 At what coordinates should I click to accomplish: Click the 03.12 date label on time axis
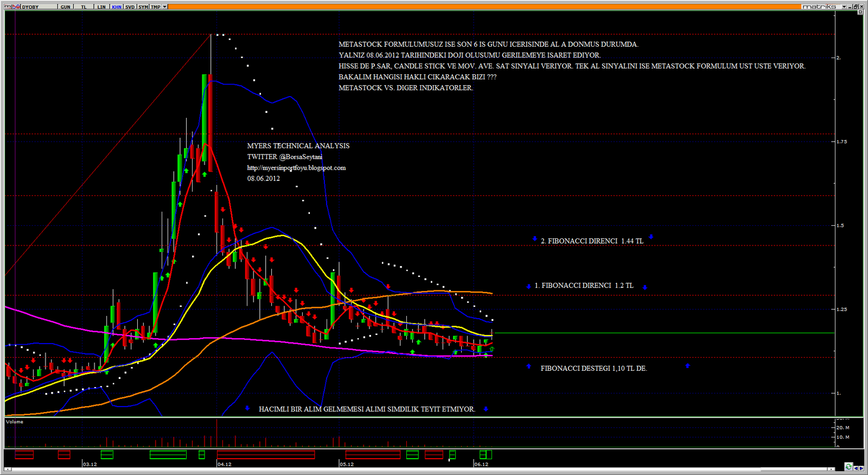point(90,464)
